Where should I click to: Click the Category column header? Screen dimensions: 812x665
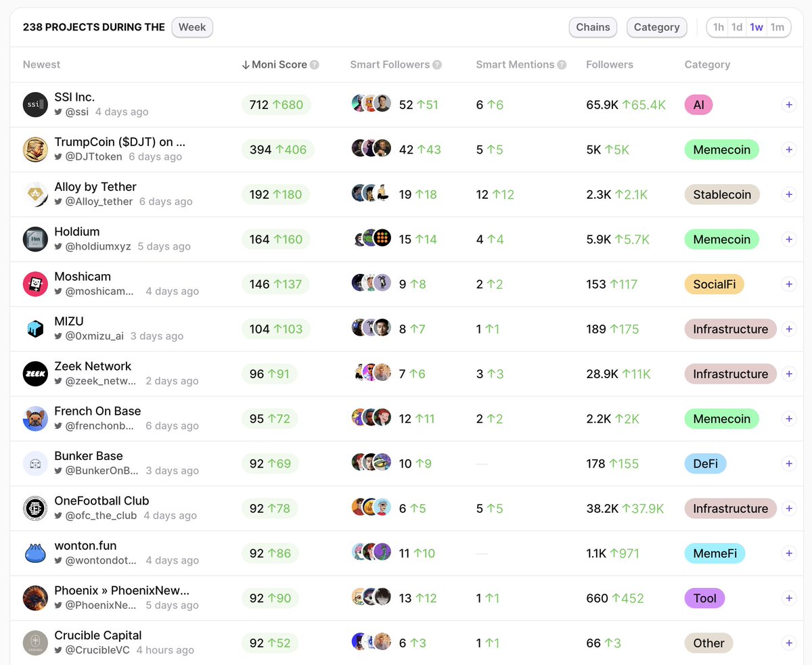coord(708,65)
